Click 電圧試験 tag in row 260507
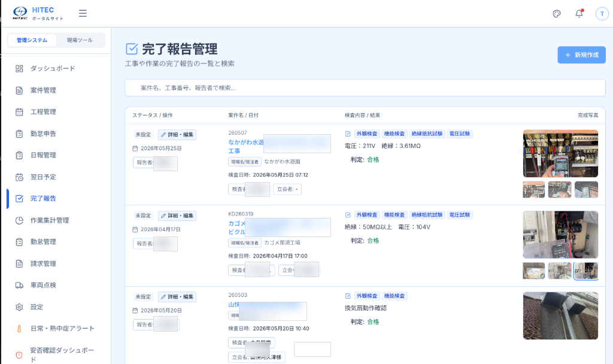 [x=459, y=134]
